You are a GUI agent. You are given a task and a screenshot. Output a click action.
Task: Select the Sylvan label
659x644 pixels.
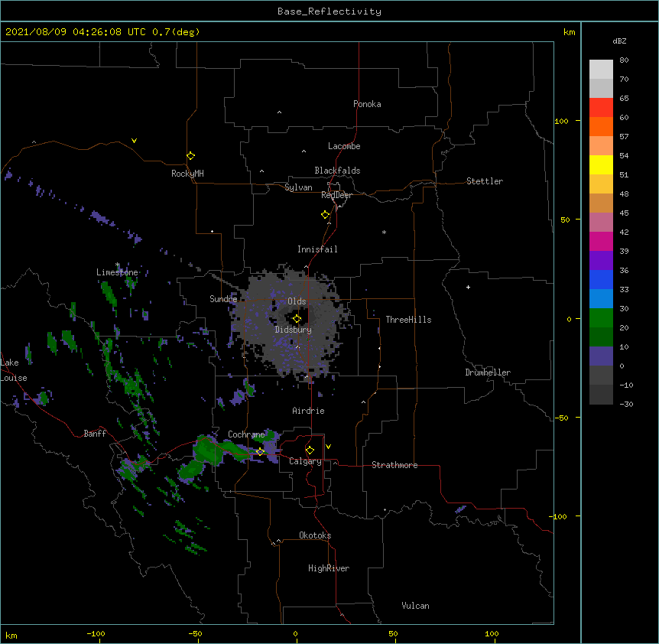[298, 187]
